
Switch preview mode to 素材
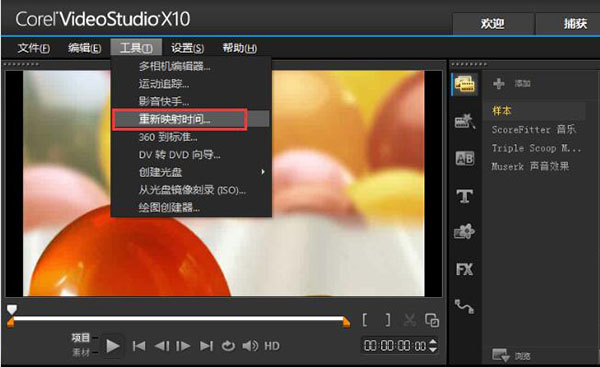click(80, 352)
